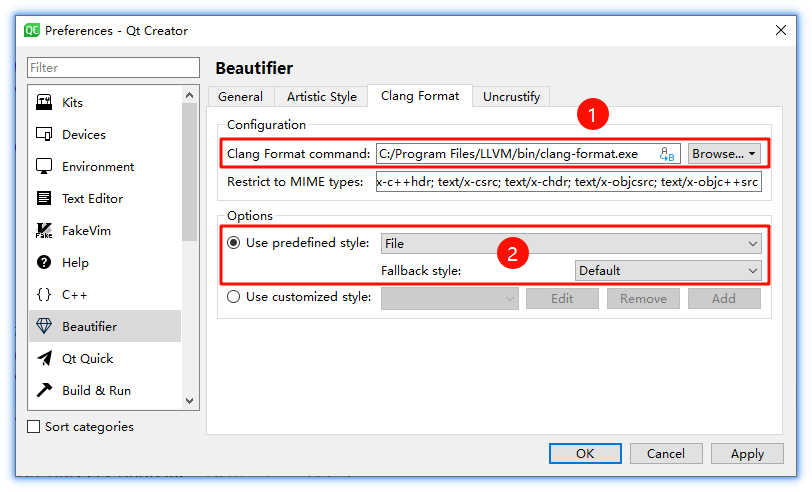Viewport: 812px width, 492px height.
Task: Select the FakeVim icon
Action: 44,231
